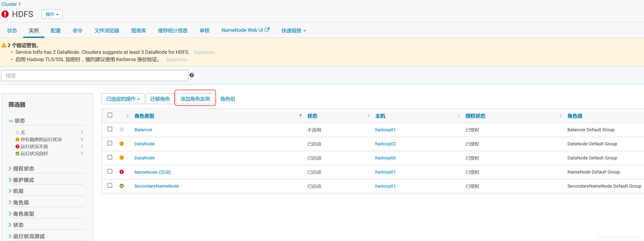Expand the 角色组 filter section

coord(19,202)
